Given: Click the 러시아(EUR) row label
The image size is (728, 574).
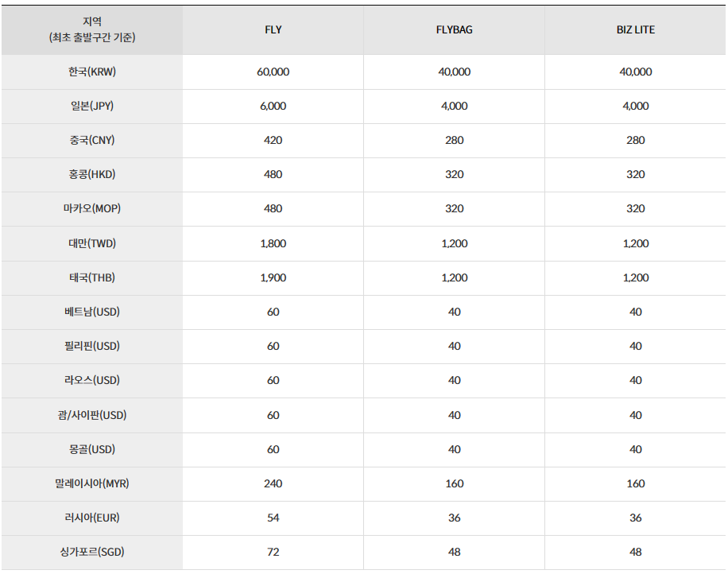Looking at the screenshot, I should point(92,518).
